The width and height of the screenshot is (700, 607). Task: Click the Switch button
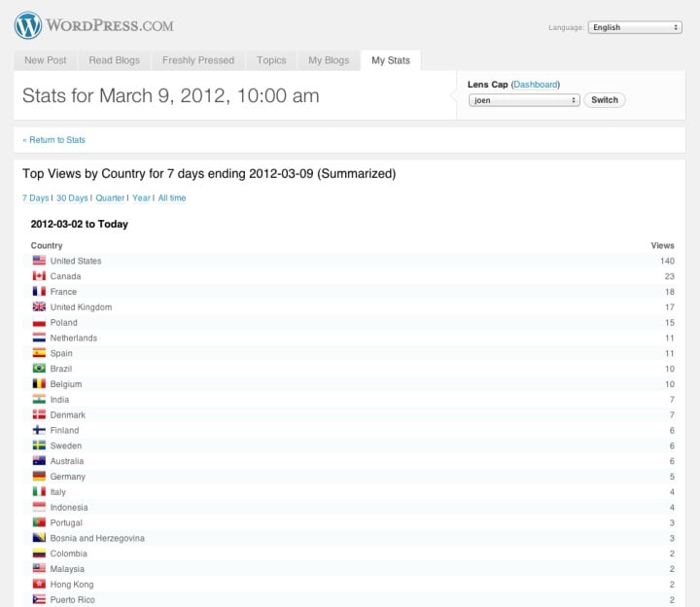(605, 100)
